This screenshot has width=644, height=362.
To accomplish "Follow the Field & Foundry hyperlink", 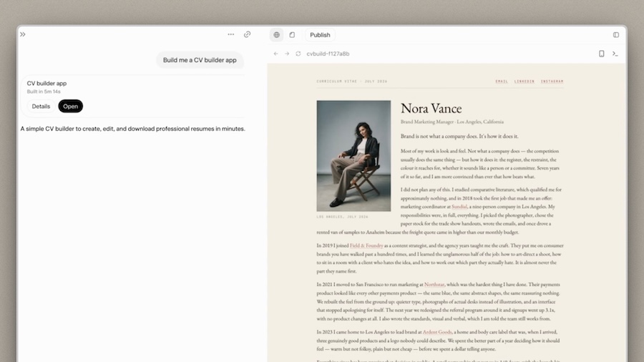I will point(366,245).
